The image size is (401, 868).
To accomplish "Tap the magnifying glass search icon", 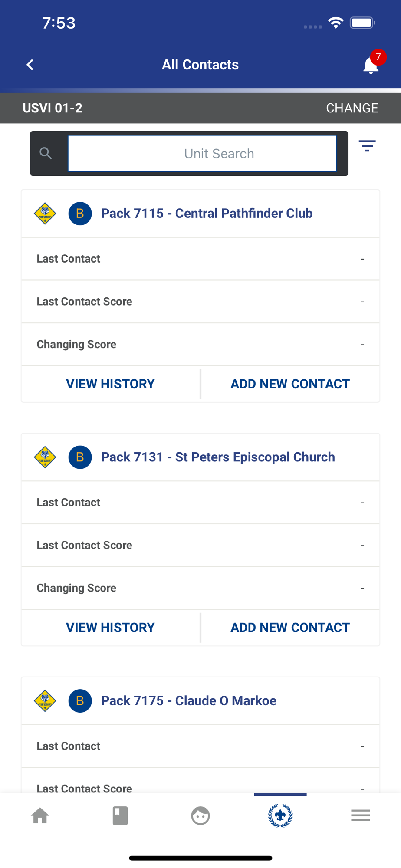I will point(46,153).
